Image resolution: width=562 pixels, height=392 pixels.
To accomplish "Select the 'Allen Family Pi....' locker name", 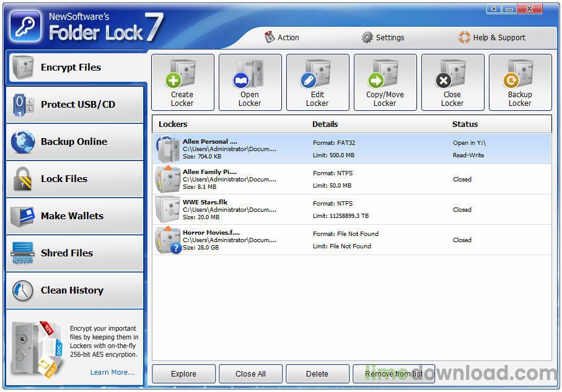I will pyautogui.click(x=209, y=172).
